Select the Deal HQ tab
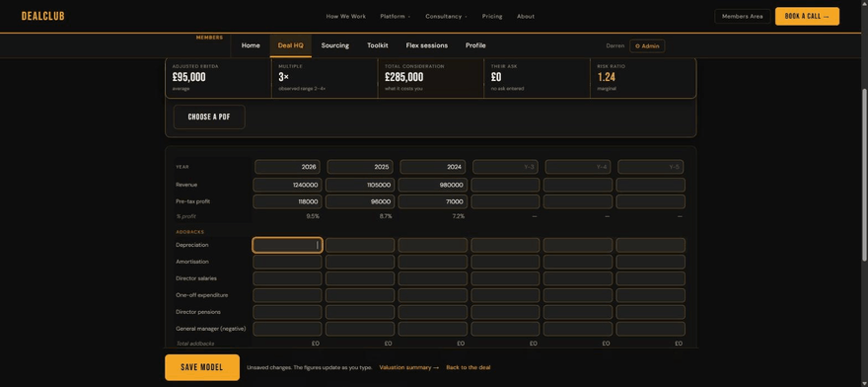The width and height of the screenshot is (868, 387). (x=290, y=45)
